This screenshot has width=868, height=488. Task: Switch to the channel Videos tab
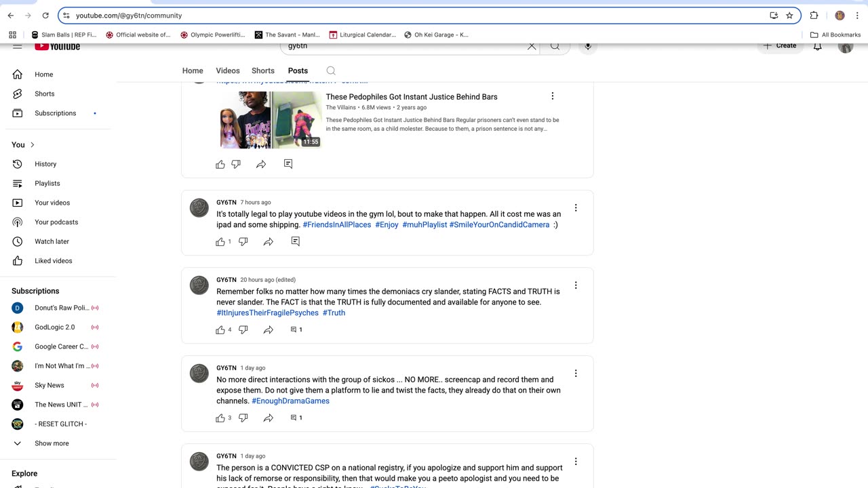(x=228, y=70)
